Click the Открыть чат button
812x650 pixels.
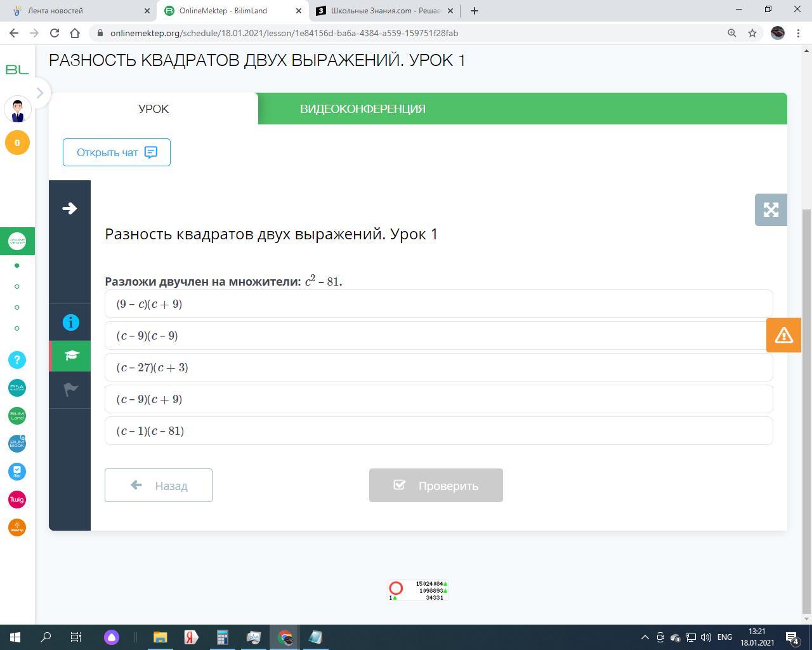117,152
